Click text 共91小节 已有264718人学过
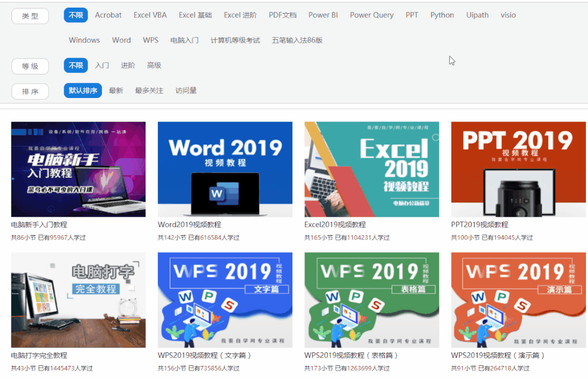This screenshot has width=588, height=379. coord(490,368)
